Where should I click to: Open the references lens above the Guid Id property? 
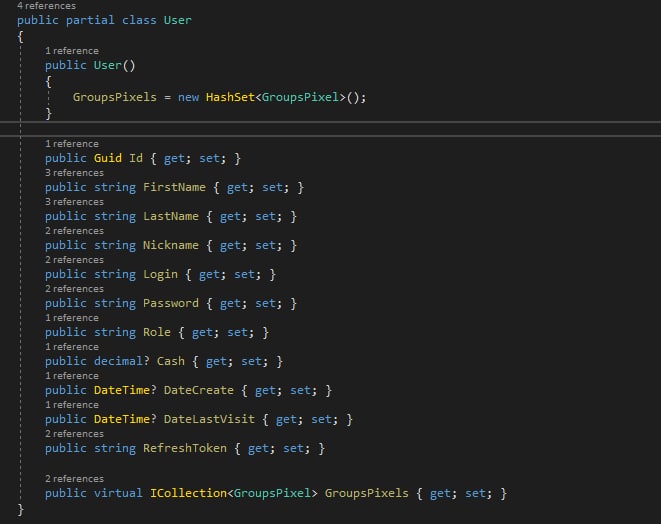click(72, 144)
